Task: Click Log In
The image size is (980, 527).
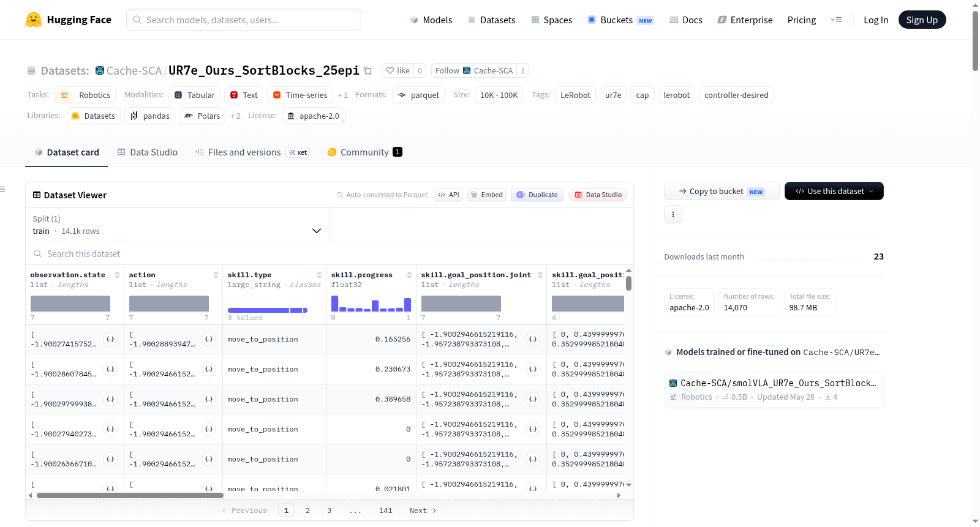Action: pyautogui.click(x=875, y=20)
